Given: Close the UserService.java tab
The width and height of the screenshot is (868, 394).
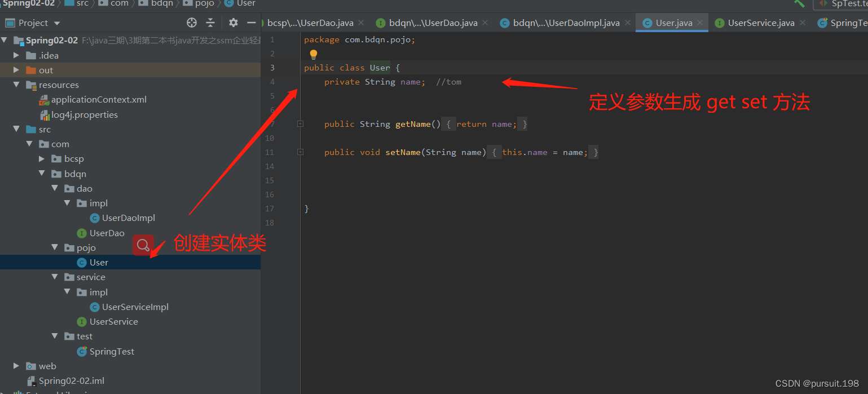Looking at the screenshot, I should tap(803, 23).
